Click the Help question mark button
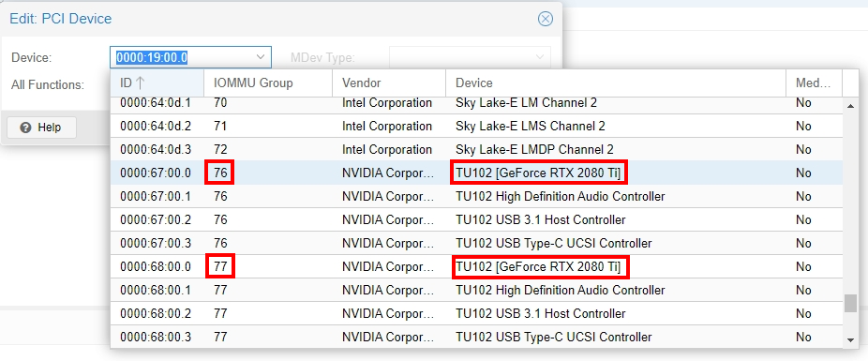 (x=41, y=128)
